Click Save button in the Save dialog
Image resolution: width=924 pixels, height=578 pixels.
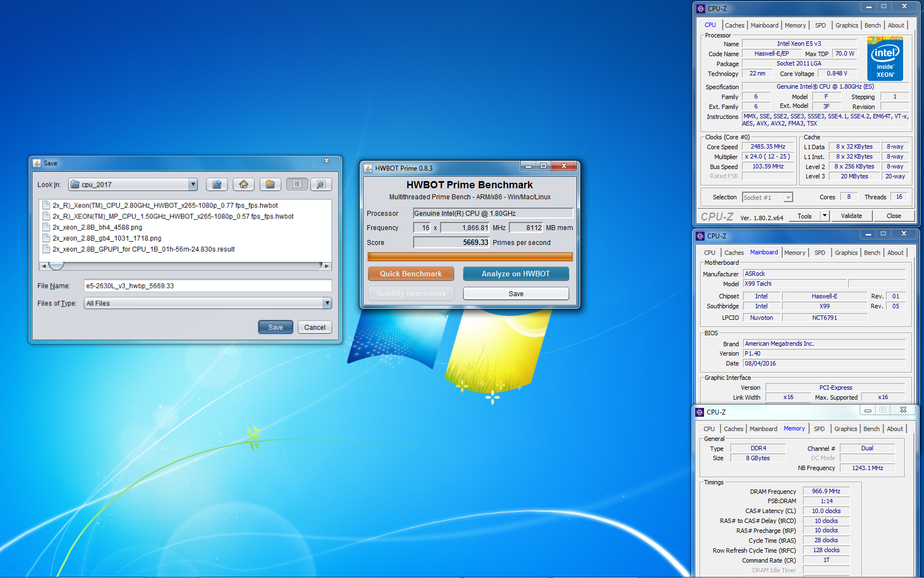pos(276,327)
